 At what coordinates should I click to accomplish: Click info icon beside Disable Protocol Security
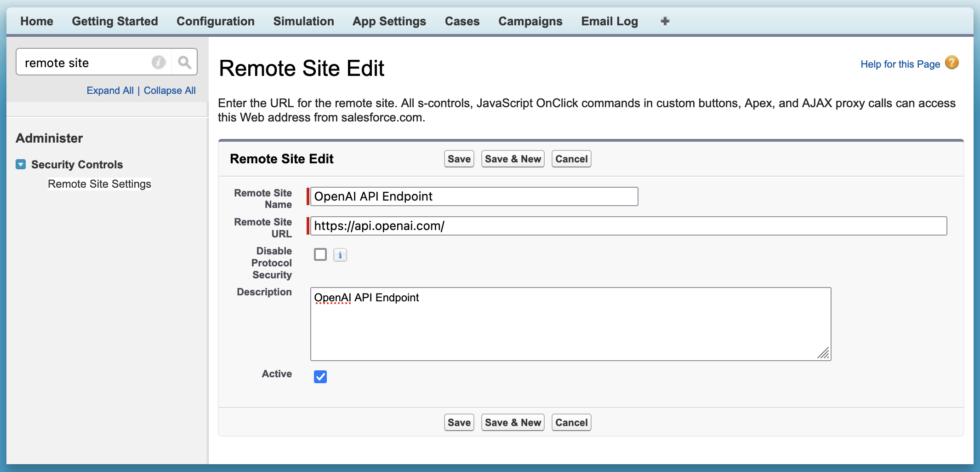pos(340,255)
